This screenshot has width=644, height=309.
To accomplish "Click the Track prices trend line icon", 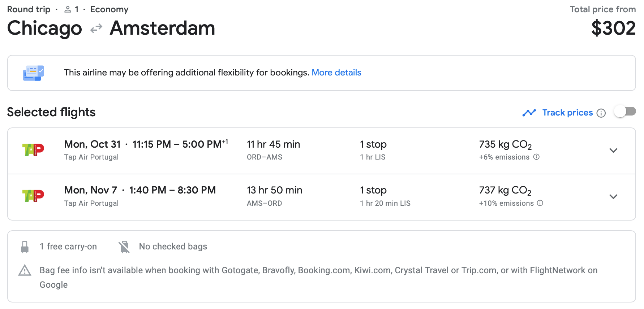I will 529,113.
